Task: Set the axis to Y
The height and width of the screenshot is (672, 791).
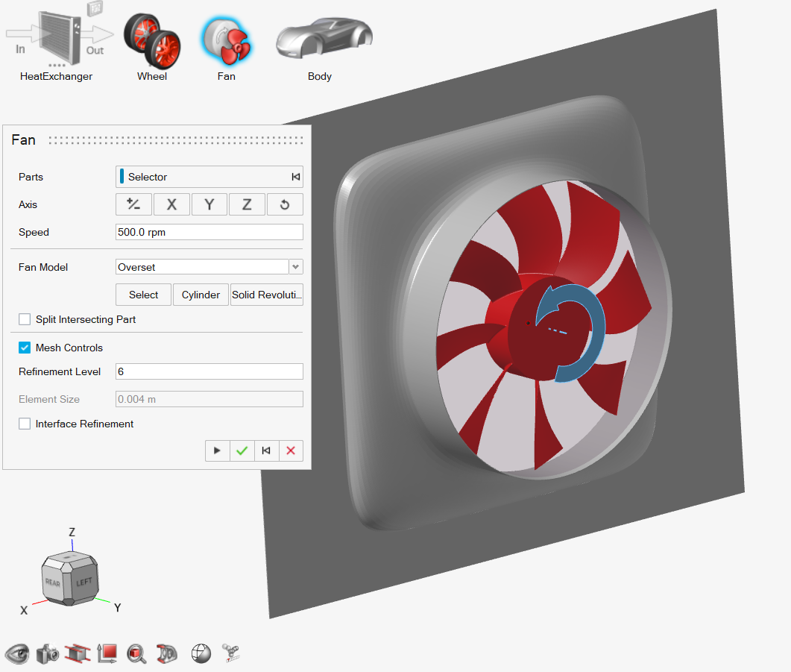Action: click(x=209, y=204)
